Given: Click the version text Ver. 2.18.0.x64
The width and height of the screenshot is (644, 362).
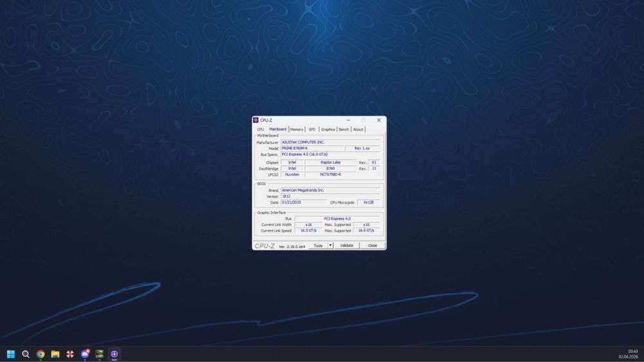Looking at the screenshot, I should point(292,247).
